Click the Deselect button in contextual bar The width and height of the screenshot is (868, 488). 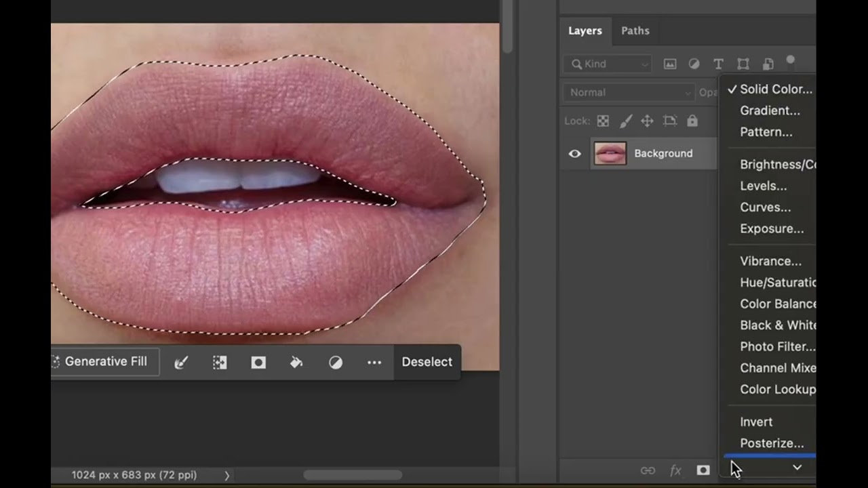(427, 362)
